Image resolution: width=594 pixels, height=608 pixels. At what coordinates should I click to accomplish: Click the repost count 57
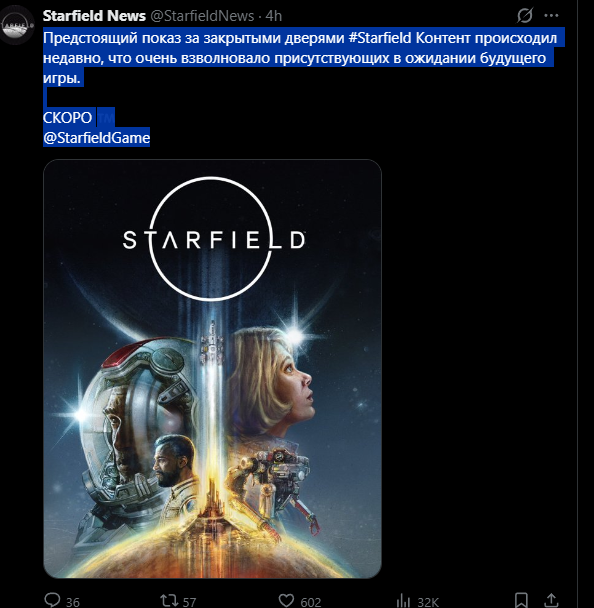click(x=189, y=602)
